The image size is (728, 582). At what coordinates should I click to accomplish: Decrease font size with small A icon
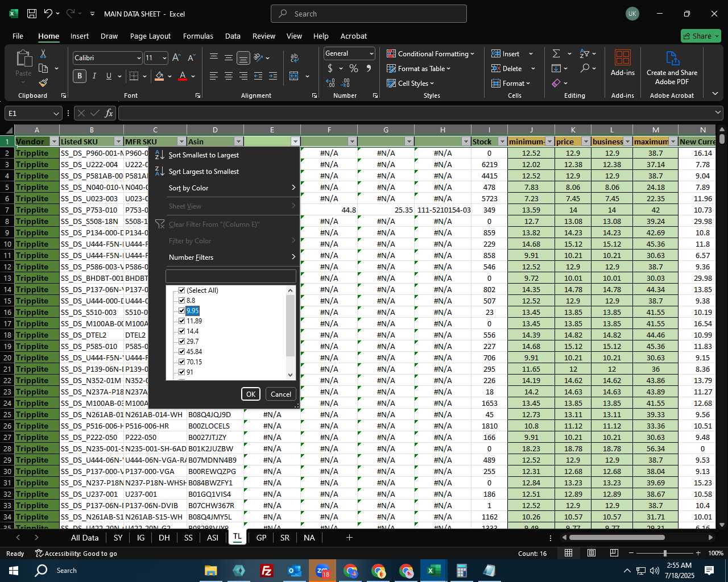tap(191, 57)
